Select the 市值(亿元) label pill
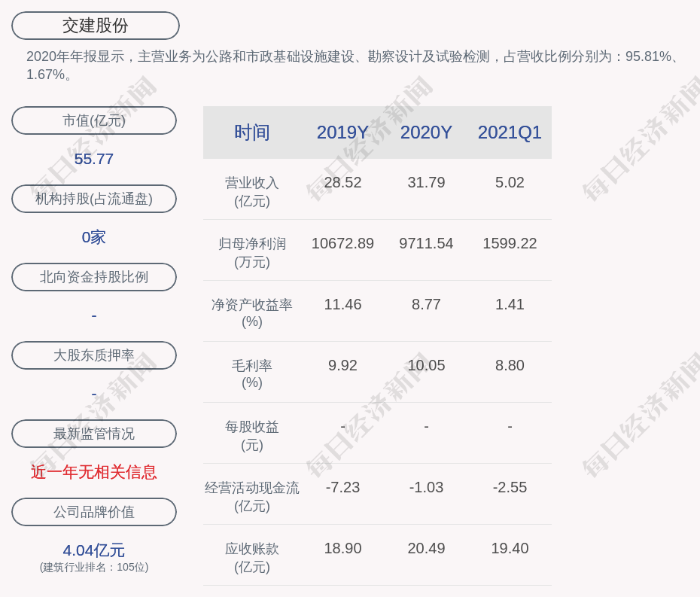 coord(94,120)
